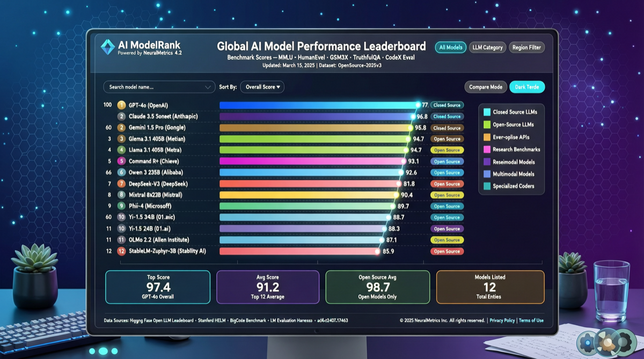Click the search model name field

pos(153,87)
